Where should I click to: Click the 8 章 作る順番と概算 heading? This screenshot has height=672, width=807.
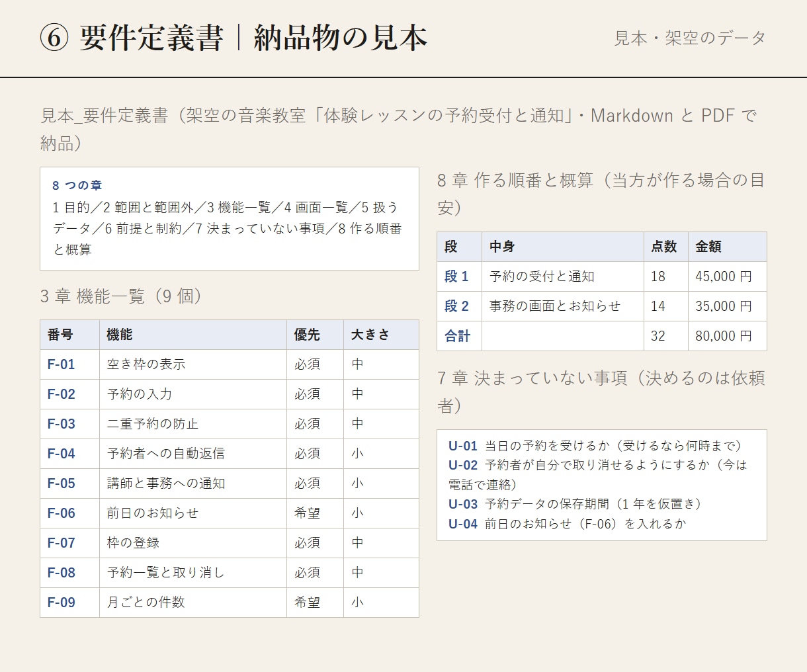click(601, 193)
